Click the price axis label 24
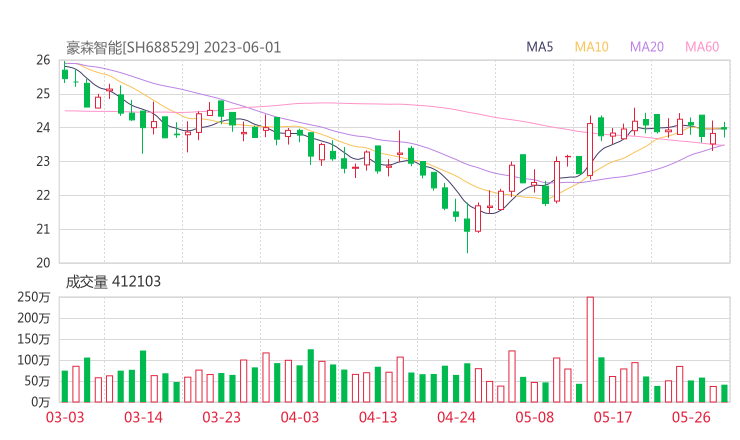The height and width of the screenshot is (440, 740). coord(43,127)
